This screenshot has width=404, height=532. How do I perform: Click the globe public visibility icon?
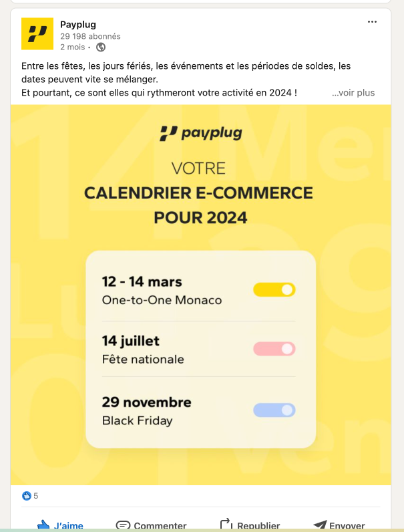[101, 47]
